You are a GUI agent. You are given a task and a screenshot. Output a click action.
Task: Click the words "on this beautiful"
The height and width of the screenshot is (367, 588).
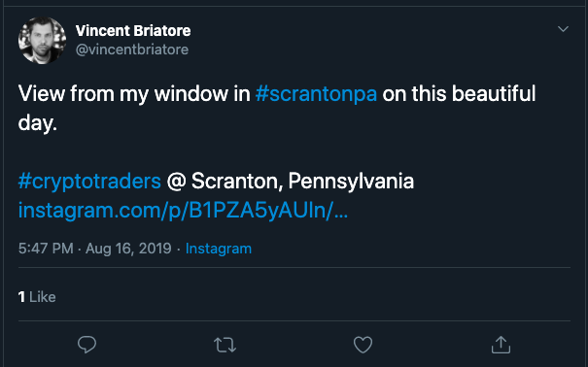tap(459, 93)
